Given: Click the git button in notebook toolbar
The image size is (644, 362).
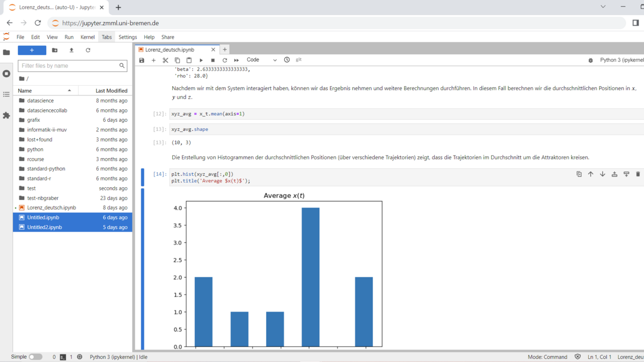Looking at the screenshot, I should tap(299, 60).
